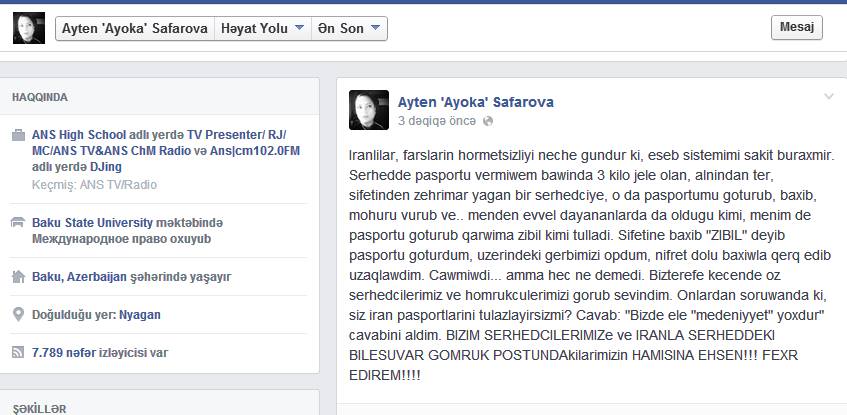Viewport: 847px width, 415px height.
Task: Click the Ayten 'Ayoka' Safarova header name button
Action: 135,29
